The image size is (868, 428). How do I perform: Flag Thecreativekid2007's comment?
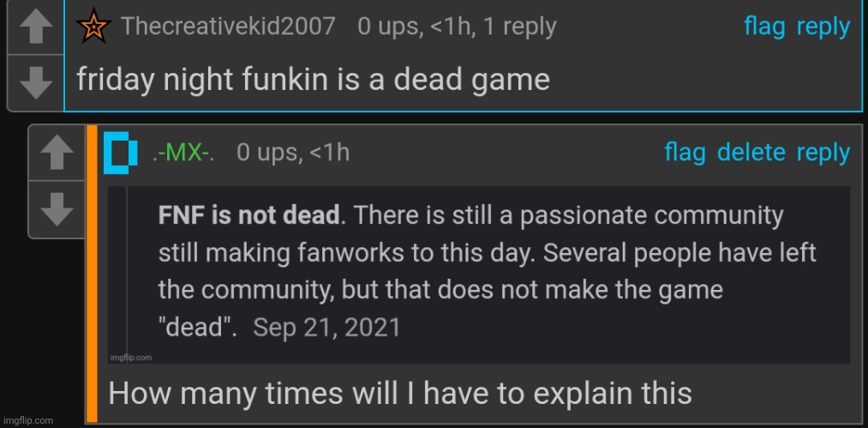tap(764, 27)
